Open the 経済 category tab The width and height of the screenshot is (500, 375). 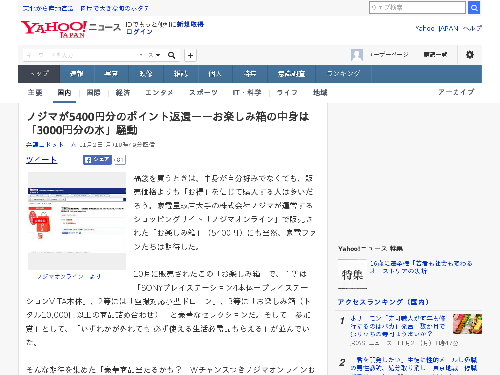pyautogui.click(x=123, y=93)
